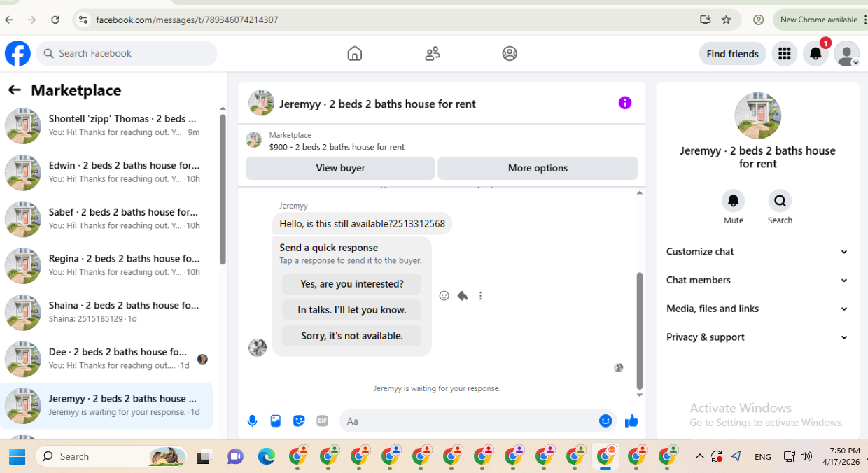Open the emoji picker in message box
This screenshot has width=868, height=473.
tap(605, 421)
